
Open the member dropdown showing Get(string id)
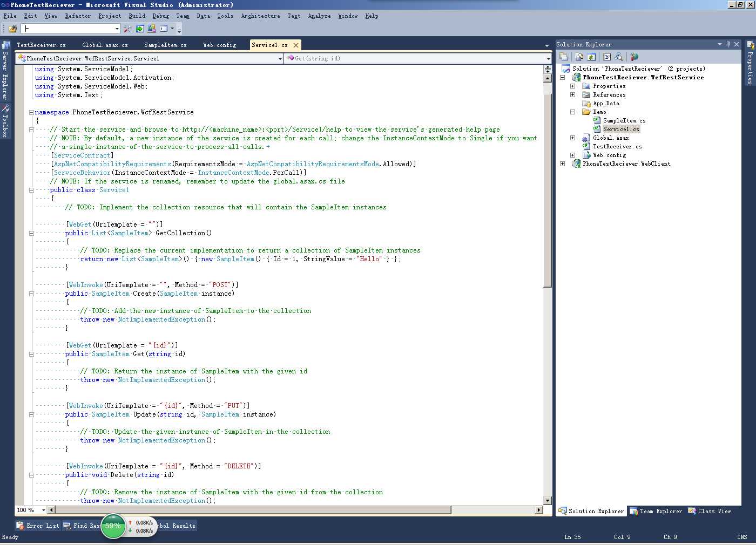548,58
